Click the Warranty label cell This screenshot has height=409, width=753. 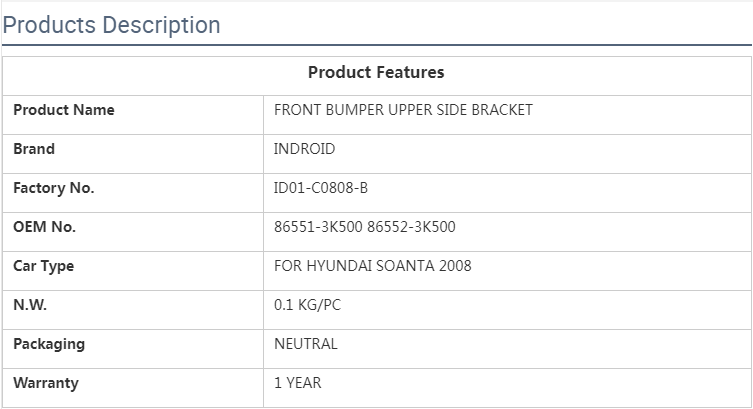(x=45, y=383)
